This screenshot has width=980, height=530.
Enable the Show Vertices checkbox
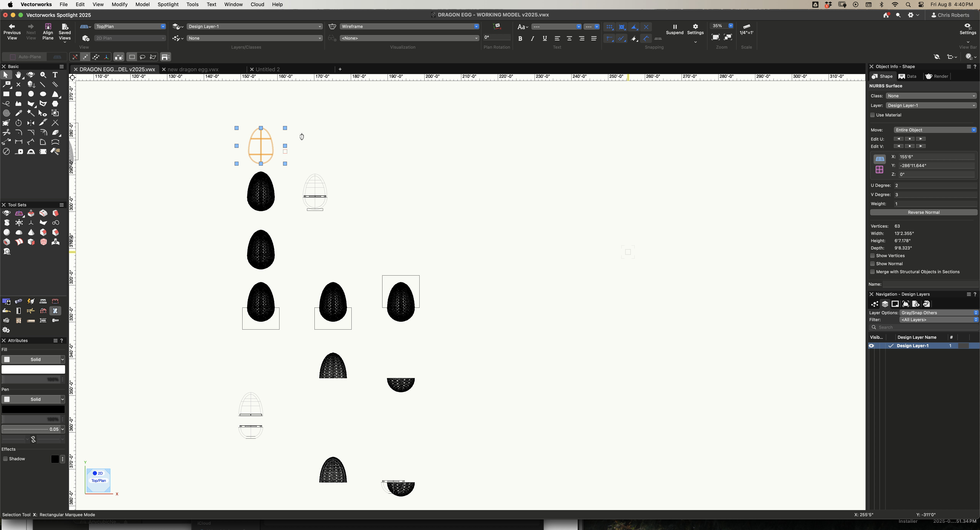coord(872,256)
